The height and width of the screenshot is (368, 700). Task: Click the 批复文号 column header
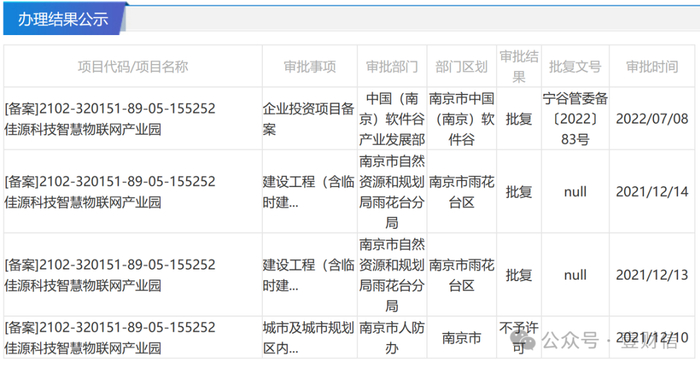[575, 67]
